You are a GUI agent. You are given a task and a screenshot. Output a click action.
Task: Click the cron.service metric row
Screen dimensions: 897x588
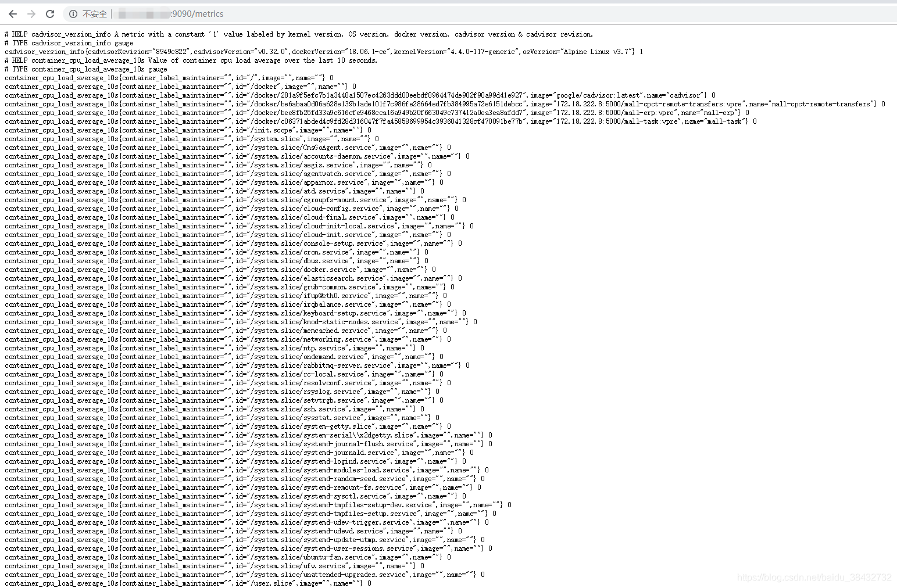[216, 252]
